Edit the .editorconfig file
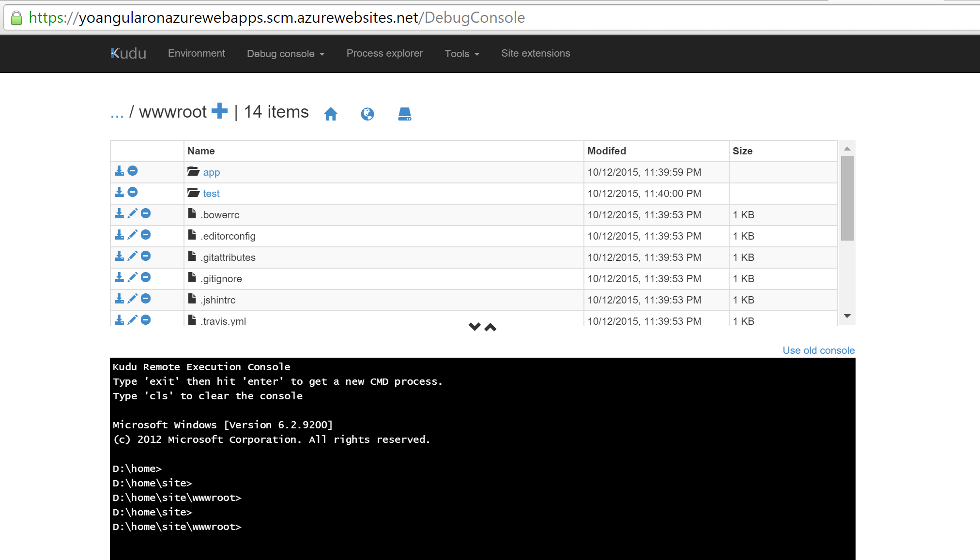980x560 pixels. (133, 235)
